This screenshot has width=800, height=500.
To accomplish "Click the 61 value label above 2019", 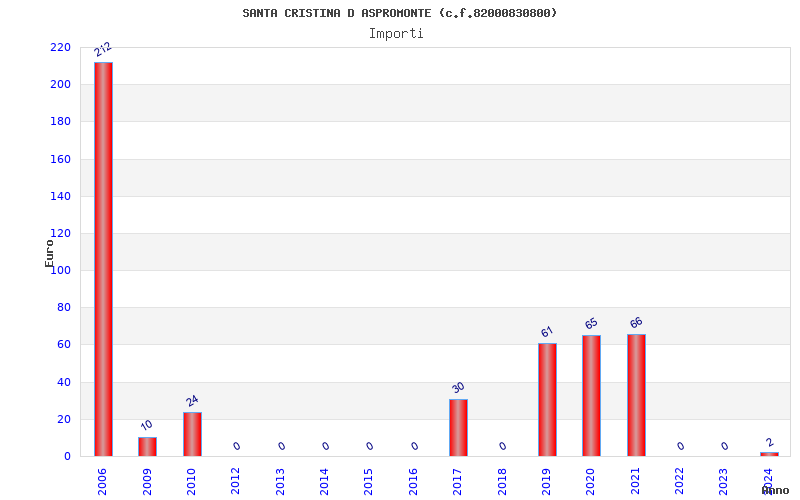I will [547, 332].
